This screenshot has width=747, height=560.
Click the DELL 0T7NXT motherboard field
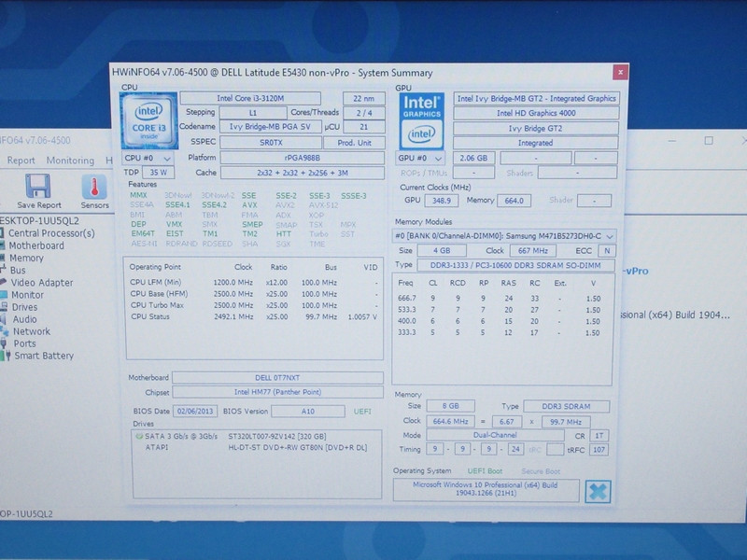(277, 378)
